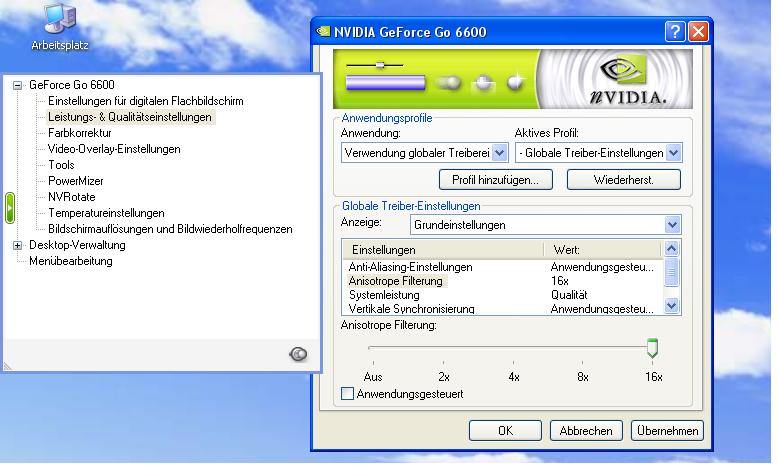Click the 2x slider label
The width and height of the screenshot is (778, 468).
444,377
